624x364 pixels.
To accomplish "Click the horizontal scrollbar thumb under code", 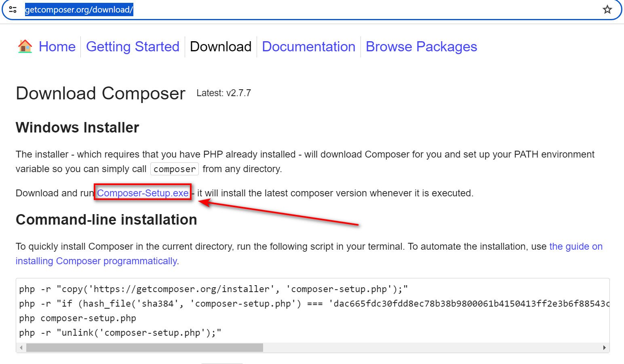I will click(x=145, y=347).
